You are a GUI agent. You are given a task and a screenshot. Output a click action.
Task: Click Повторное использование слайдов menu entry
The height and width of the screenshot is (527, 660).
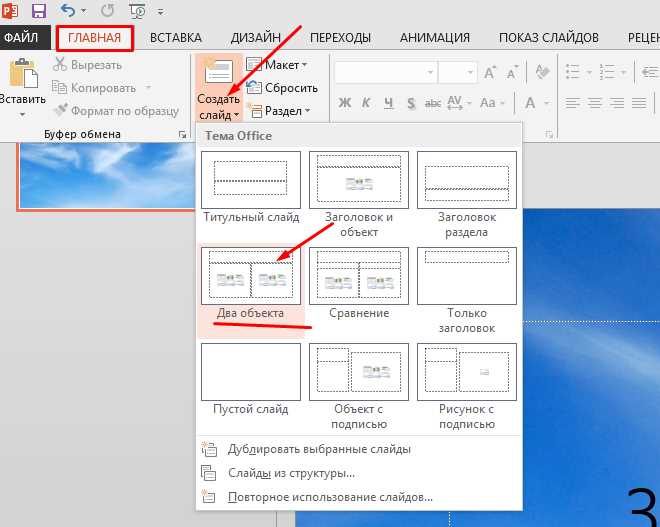tap(359, 497)
